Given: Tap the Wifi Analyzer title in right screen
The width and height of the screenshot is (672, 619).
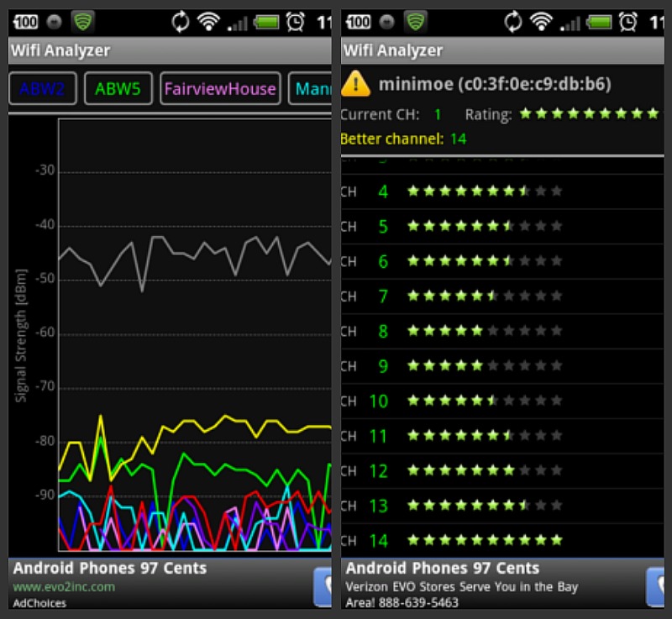Looking at the screenshot, I should [393, 50].
